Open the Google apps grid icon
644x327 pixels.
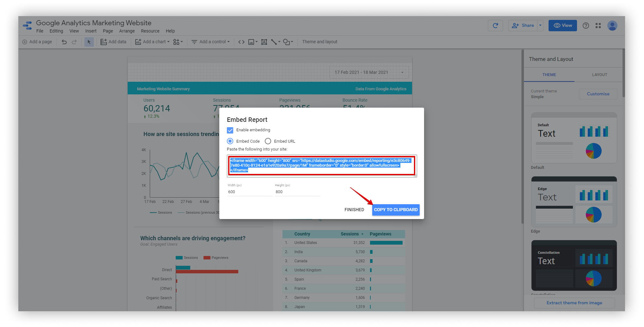pos(598,26)
